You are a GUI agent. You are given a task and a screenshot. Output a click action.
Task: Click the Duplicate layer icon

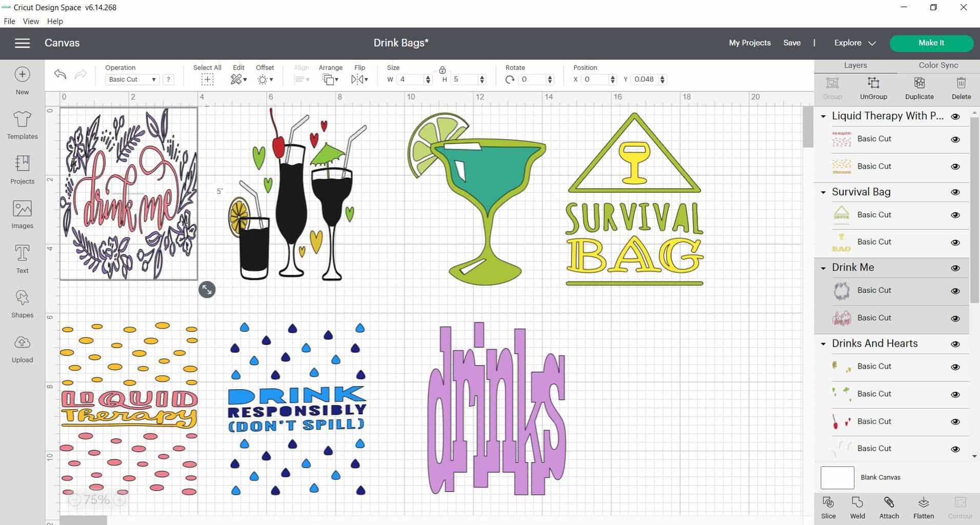tap(919, 88)
